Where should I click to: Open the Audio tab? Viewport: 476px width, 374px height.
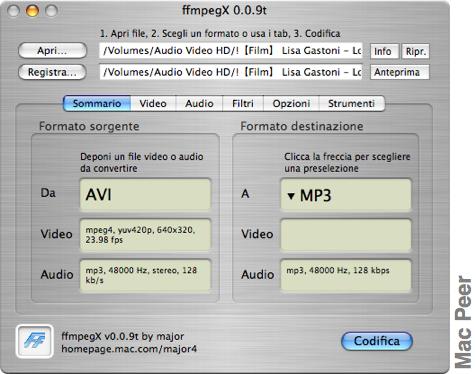coord(199,103)
